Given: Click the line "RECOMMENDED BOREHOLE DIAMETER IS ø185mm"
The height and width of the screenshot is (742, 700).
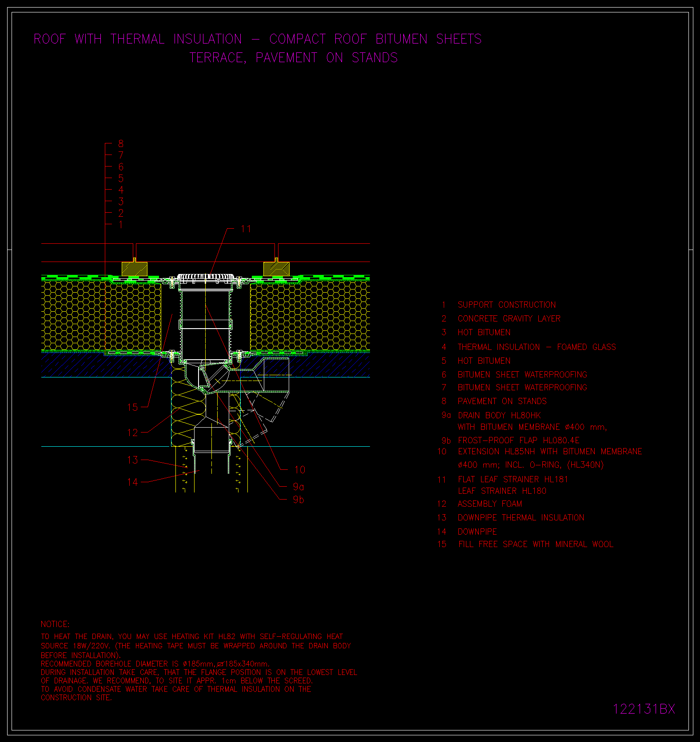Looking at the screenshot, I should (155, 664).
